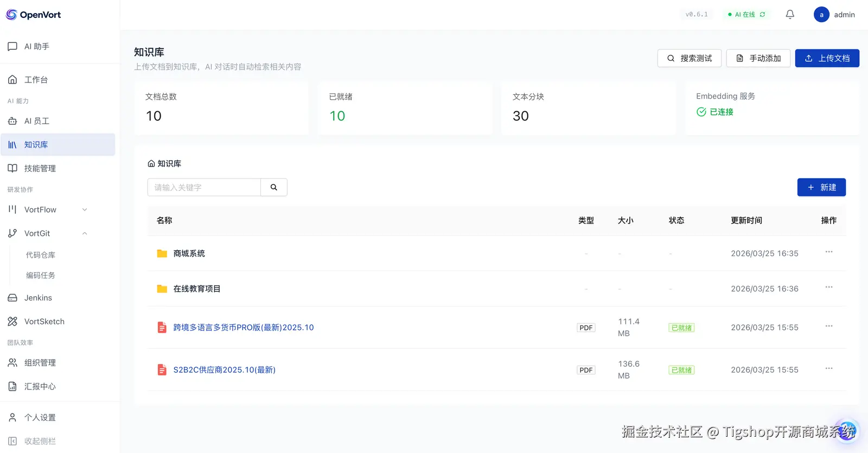Open more actions for 跨境多语言 document
This screenshot has width=868, height=453.
coord(829,326)
